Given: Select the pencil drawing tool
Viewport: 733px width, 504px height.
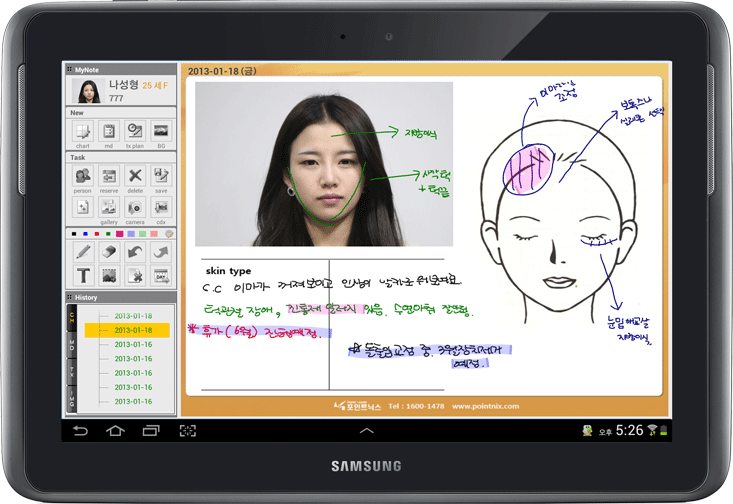Looking at the screenshot, I should (x=82, y=251).
